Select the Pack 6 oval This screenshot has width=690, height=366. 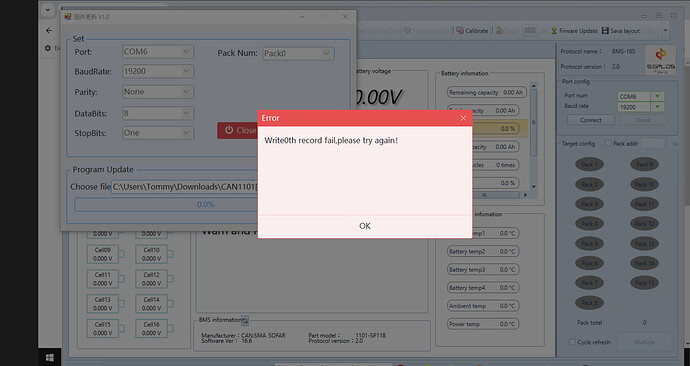pyautogui.click(x=589, y=263)
